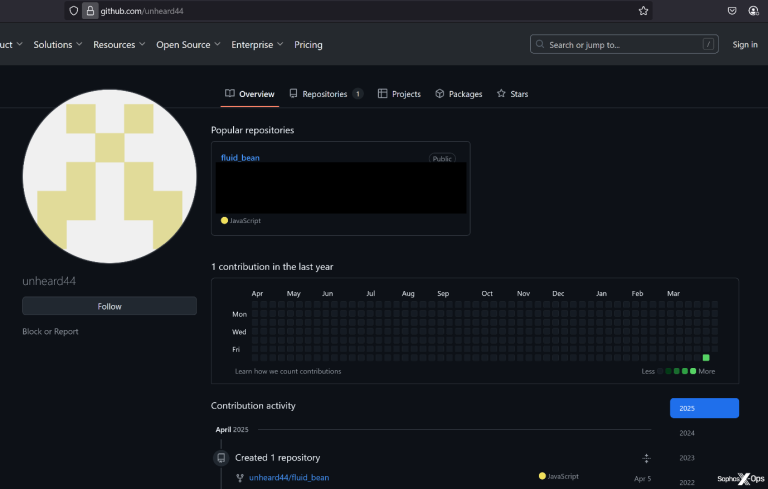Focus the Search or jump to field
This screenshot has height=489, width=768.
pyautogui.click(x=624, y=44)
